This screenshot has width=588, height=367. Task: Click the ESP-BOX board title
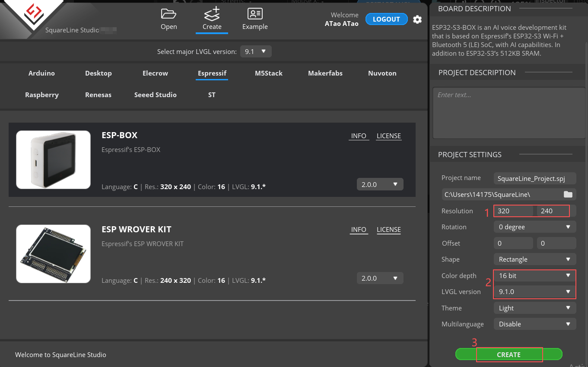(120, 136)
